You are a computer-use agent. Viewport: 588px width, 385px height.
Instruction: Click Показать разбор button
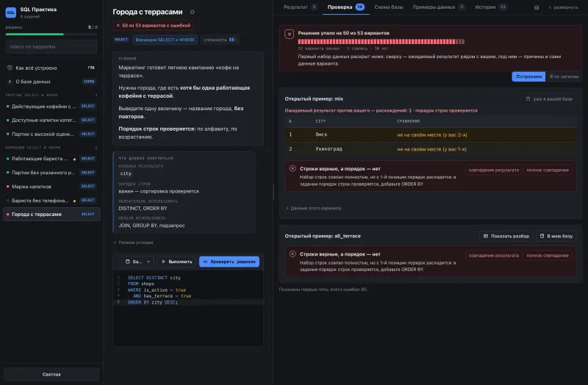[x=506, y=236]
